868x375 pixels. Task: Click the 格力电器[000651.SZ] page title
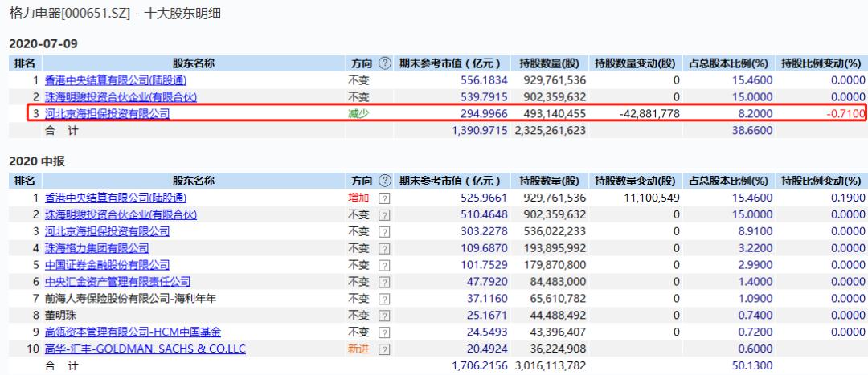pyautogui.click(x=69, y=14)
